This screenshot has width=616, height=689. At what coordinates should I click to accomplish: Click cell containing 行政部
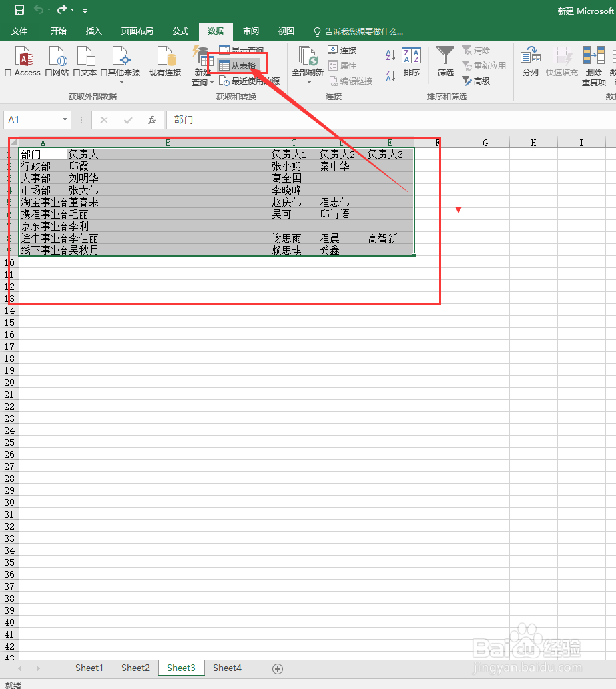point(43,166)
